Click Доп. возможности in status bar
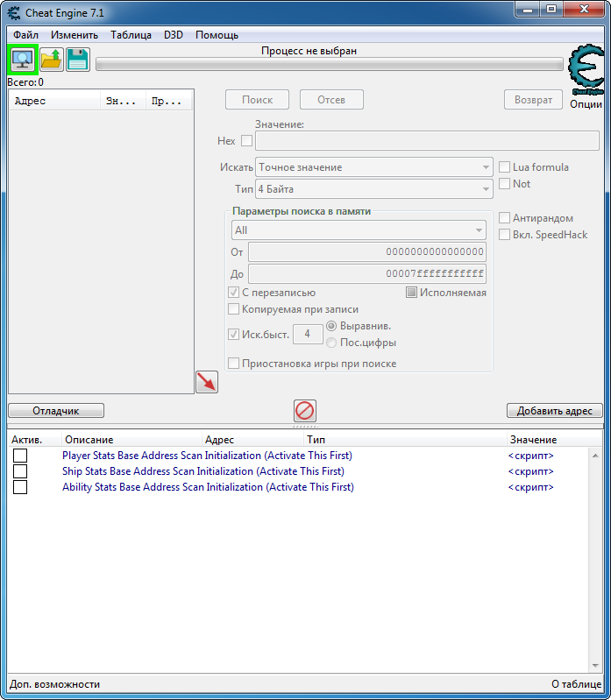This screenshot has height=700, width=611. pos(54,684)
